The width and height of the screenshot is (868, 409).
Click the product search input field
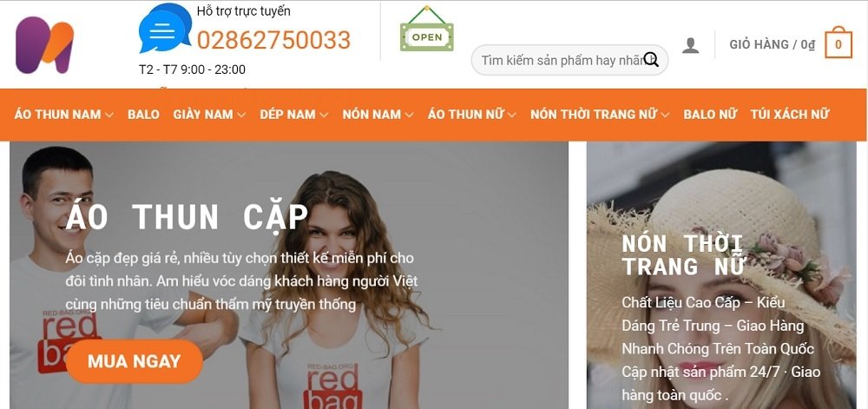(569, 60)
